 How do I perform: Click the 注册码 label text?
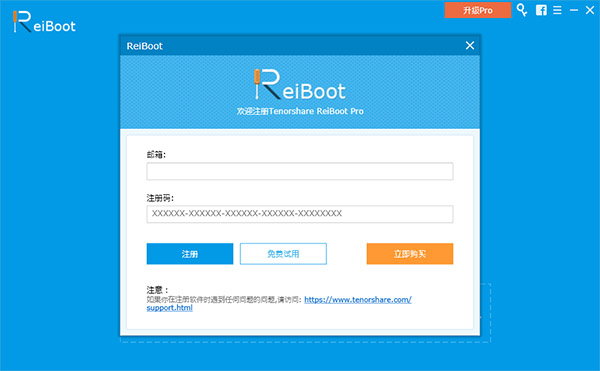(x=160, y=198)
